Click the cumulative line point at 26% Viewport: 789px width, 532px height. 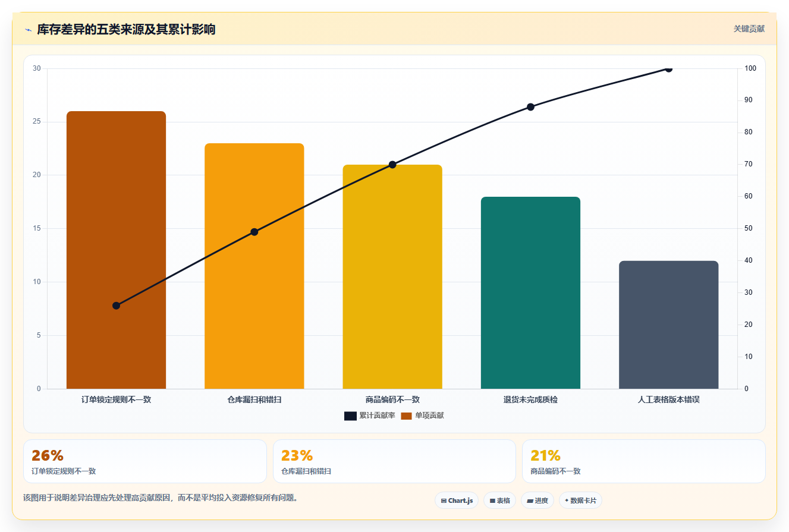coord(116,306)
